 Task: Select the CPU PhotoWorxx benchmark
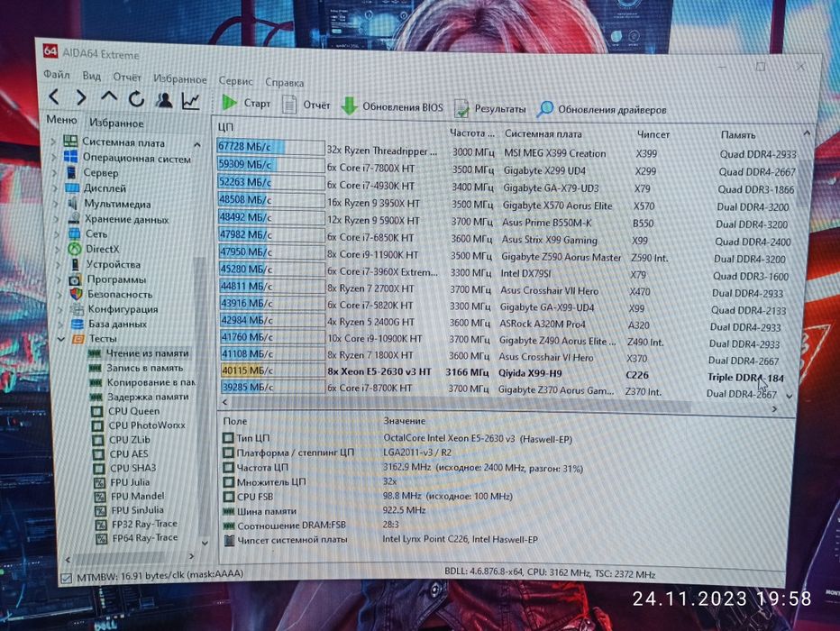click(x=140, y=425)
